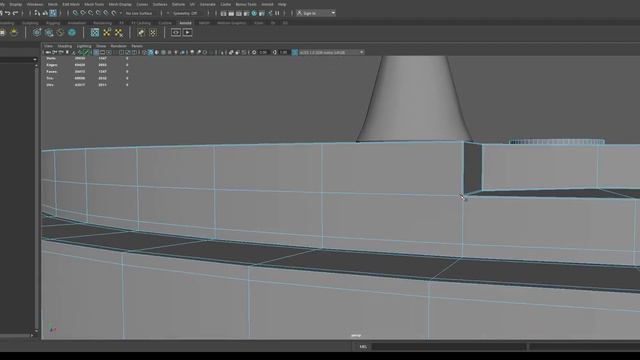Click exposure value field 0.00

tap(263, 52)
